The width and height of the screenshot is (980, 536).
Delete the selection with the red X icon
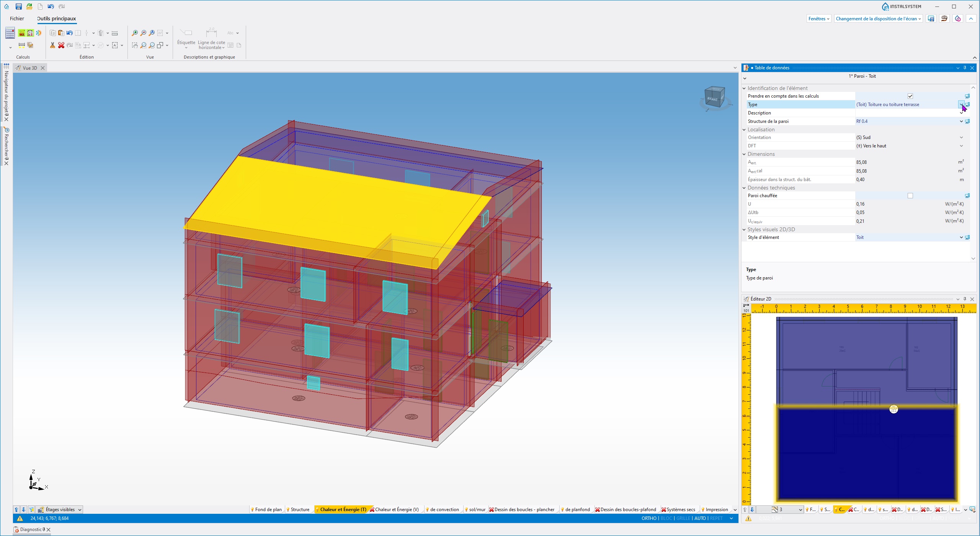pos(61,45)
